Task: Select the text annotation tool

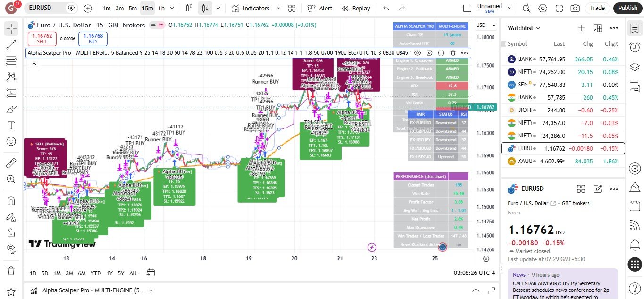Action: 11,126
